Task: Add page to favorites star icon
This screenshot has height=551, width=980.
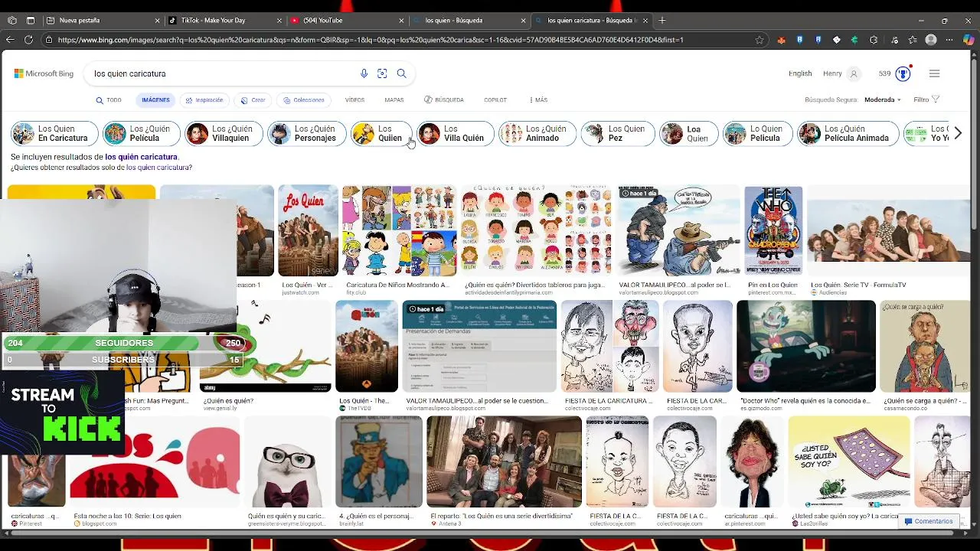Action: click(x=759, y=40)
